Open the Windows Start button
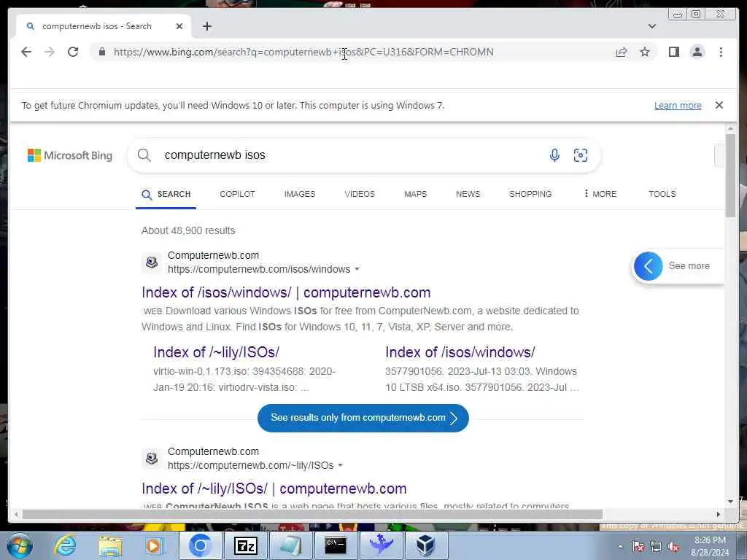Image resolution: width=747 pixels, height=560 pixels. tap(20, 545)
